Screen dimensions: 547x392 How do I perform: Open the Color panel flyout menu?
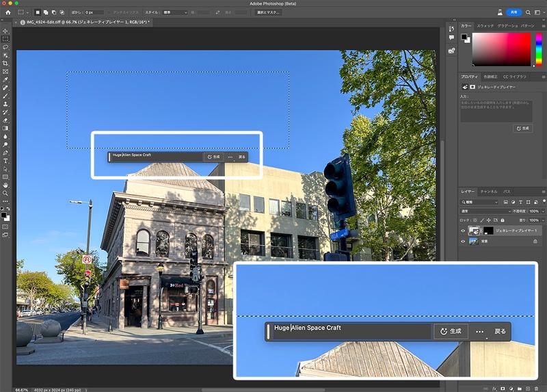point(543,26)
